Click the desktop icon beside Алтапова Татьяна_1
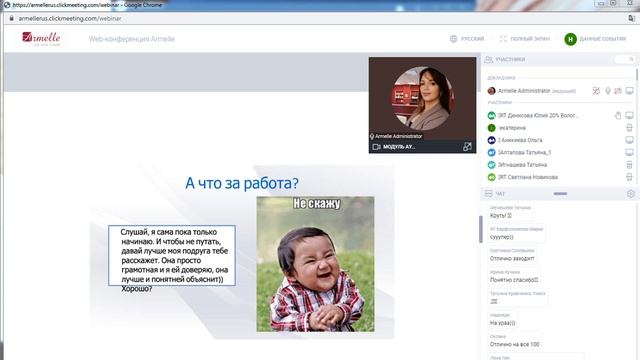Viewport: 640px width, 360px height. (x=629, y=152)
